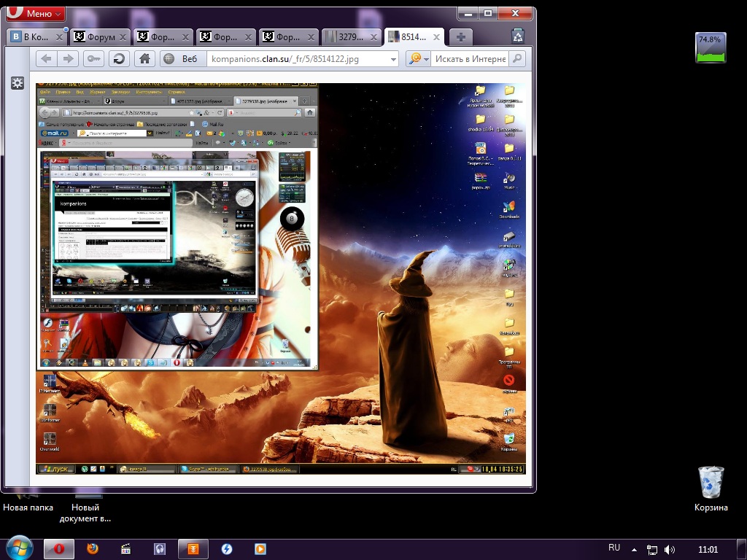Launch Firefox from the taskbar
The image size is (747, 560).
pos(93,549)
